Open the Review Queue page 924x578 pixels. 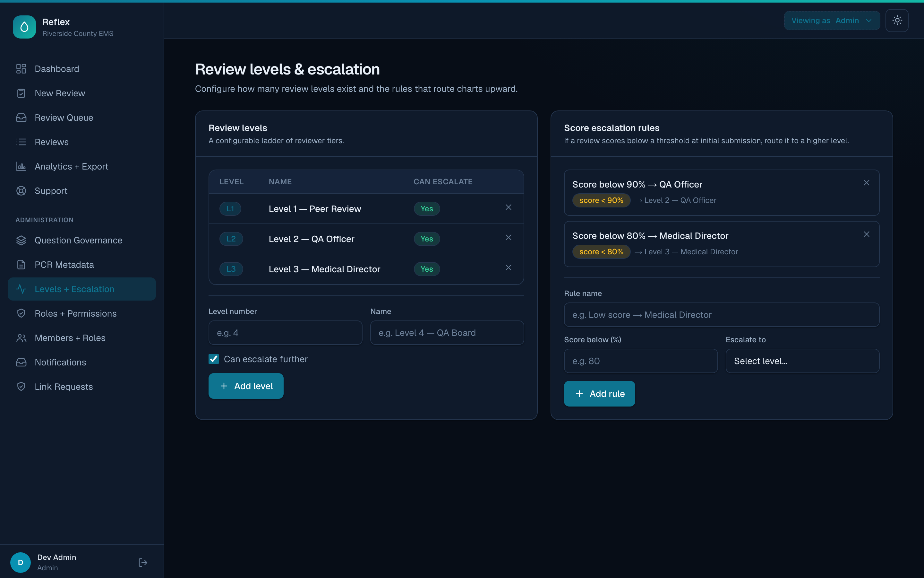click(x=82, y=118)
